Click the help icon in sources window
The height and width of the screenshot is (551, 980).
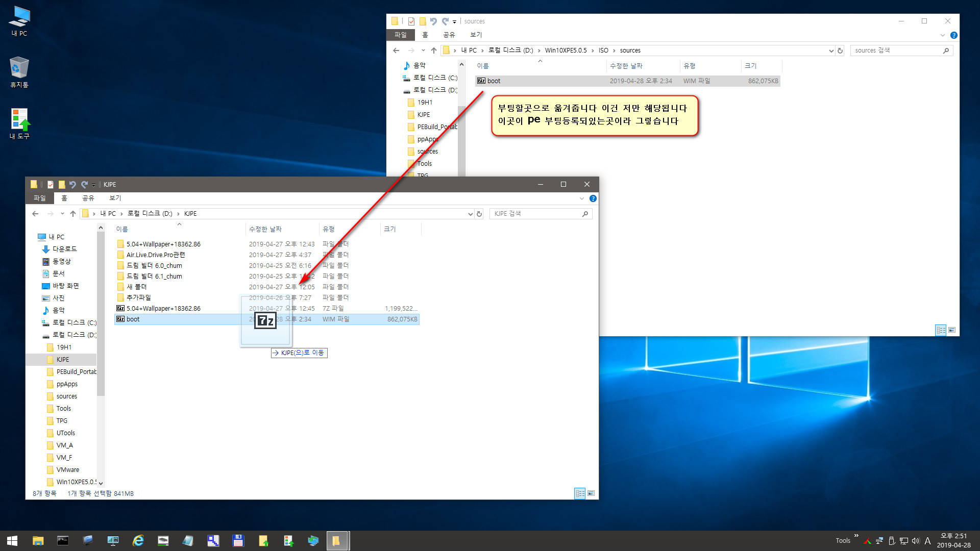[953, 35]
